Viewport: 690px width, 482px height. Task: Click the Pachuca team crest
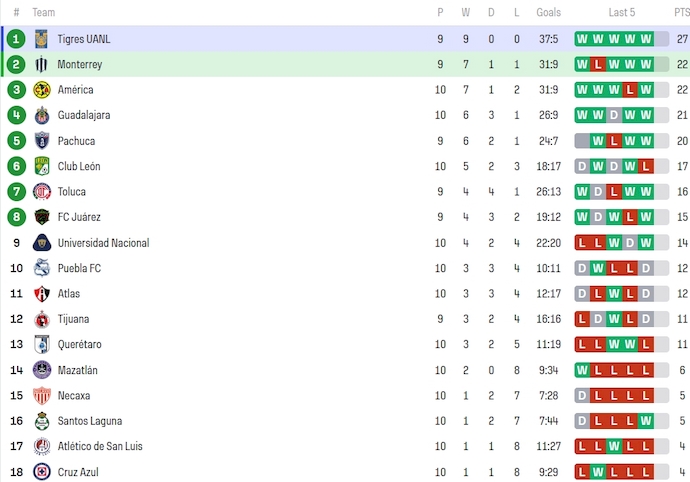coord(42,141)
